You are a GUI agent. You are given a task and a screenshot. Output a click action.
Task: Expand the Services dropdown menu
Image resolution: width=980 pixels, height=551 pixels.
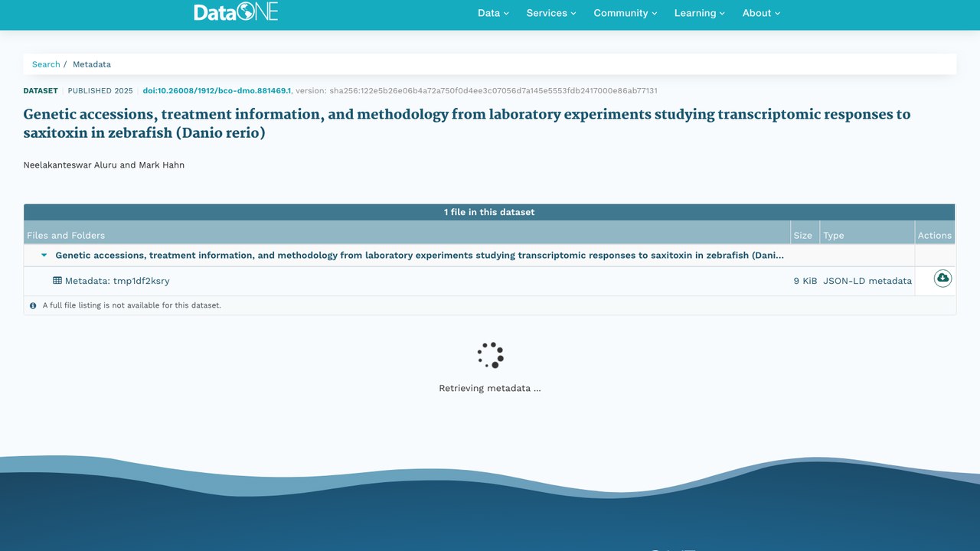click(x=551, y=13)
